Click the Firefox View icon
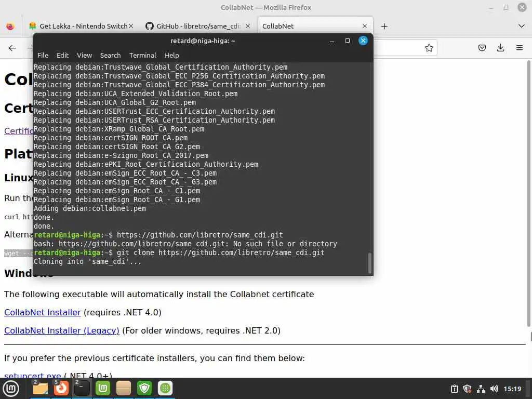The width and height of the screenshot is (532, 399). coord(10,26)
